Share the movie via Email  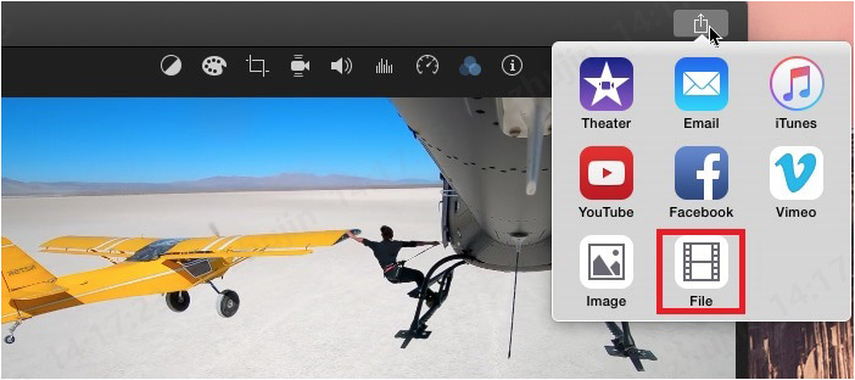(701, 94)
